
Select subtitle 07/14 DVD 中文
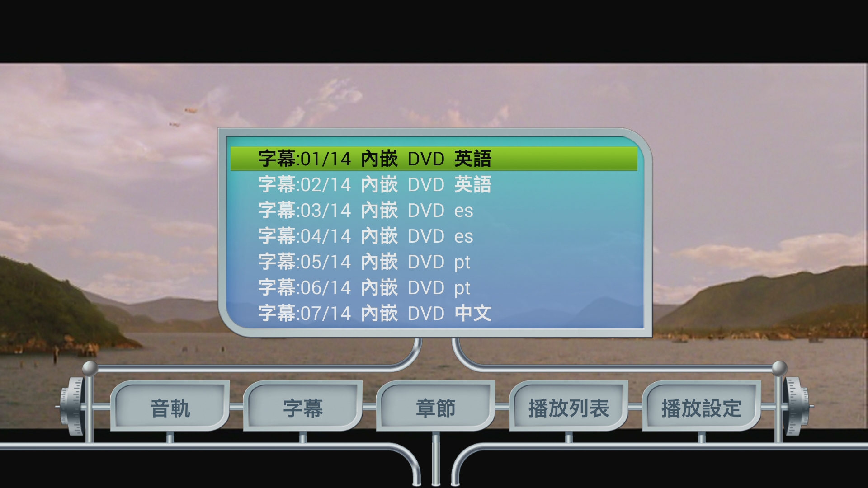tap(434, 313)
